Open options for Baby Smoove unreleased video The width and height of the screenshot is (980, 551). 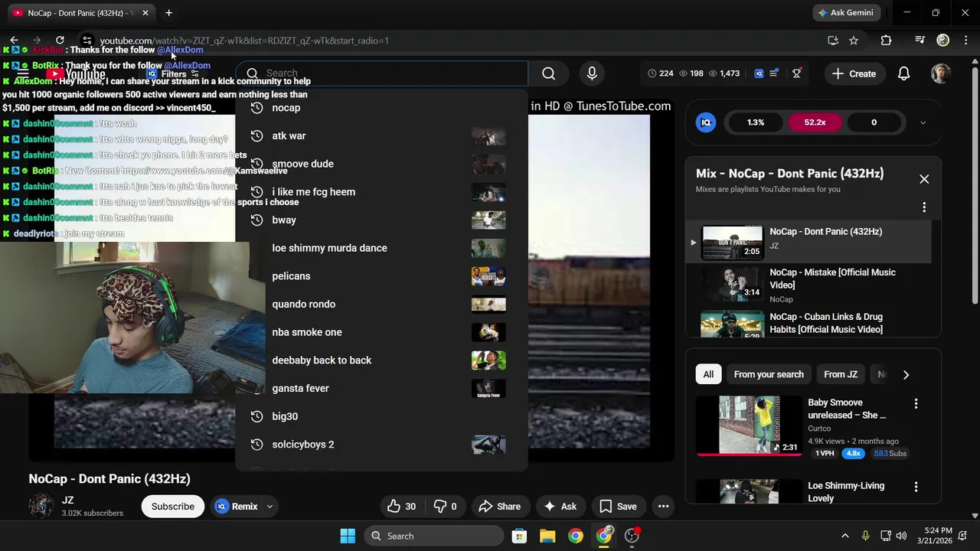point(916,403)
